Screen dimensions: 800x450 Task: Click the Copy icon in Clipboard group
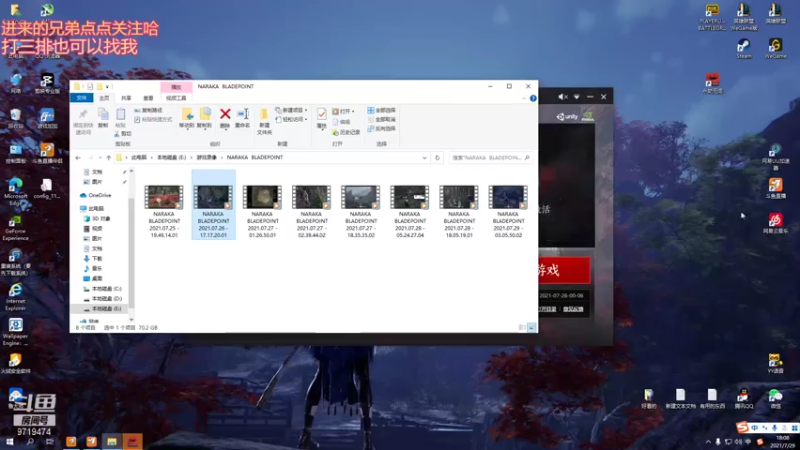coord(103,117)
